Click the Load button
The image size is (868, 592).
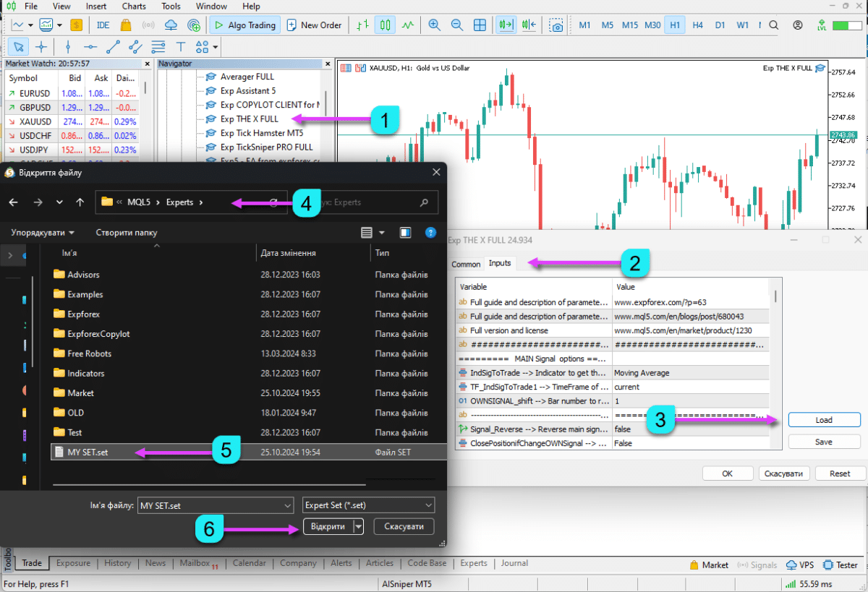click(824, 420)
